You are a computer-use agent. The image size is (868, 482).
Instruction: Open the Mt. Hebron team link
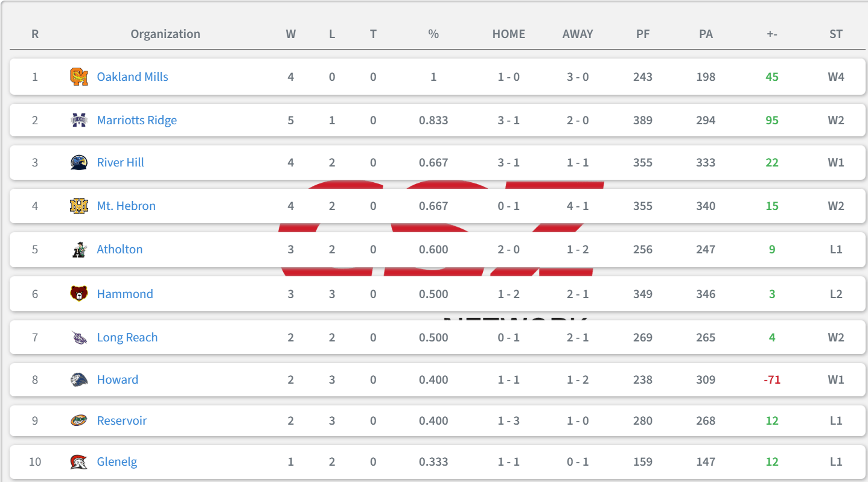click(x=126, y=206)
